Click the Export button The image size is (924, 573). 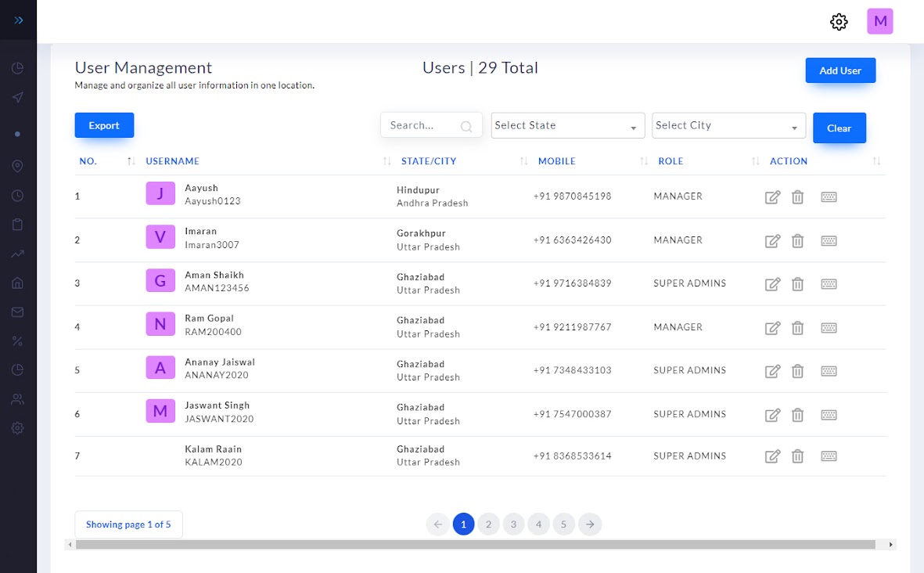click(x=104, y=125)
